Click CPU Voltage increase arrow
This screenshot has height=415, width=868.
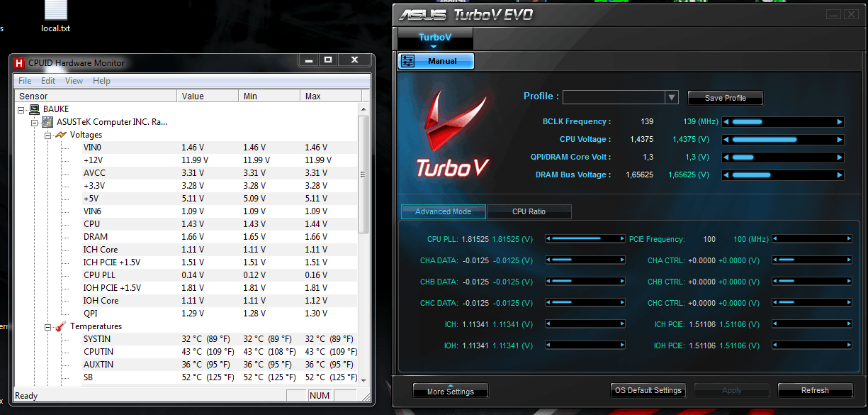[840, 140]
